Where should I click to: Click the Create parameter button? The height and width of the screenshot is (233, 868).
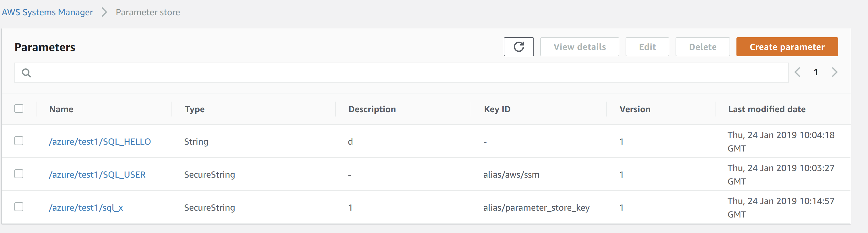point(787,47)
